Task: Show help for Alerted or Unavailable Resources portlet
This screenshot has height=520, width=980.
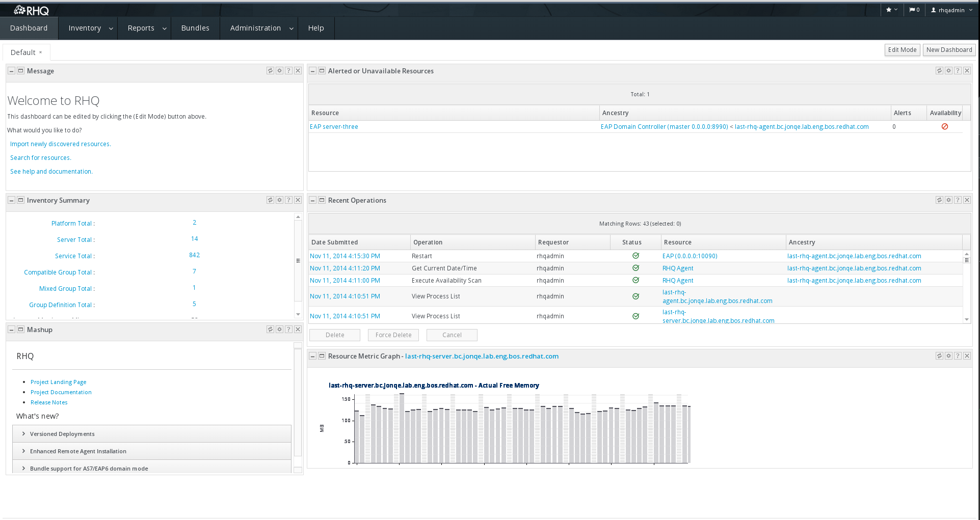Action: point(958,71)
